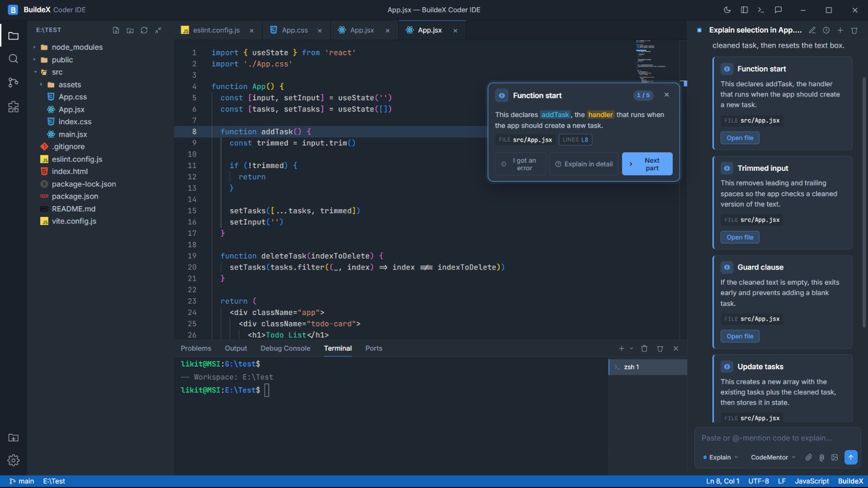868x488 pixels.
Task: Close the active App.jsx tab
Action: click(456, 31)
